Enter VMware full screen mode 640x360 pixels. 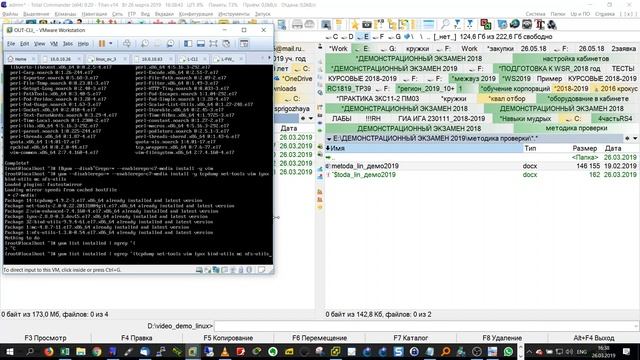click(x=213, y=43)
